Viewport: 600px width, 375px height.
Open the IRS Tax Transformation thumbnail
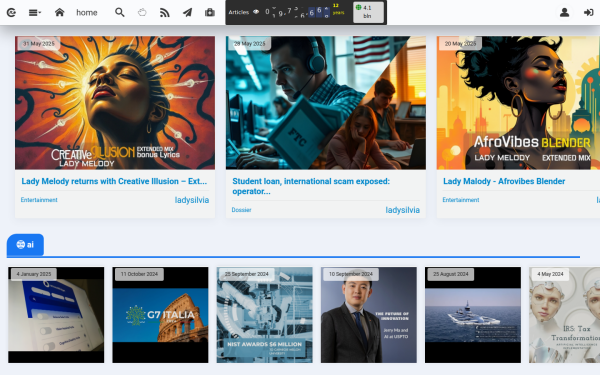pos(564,315)
